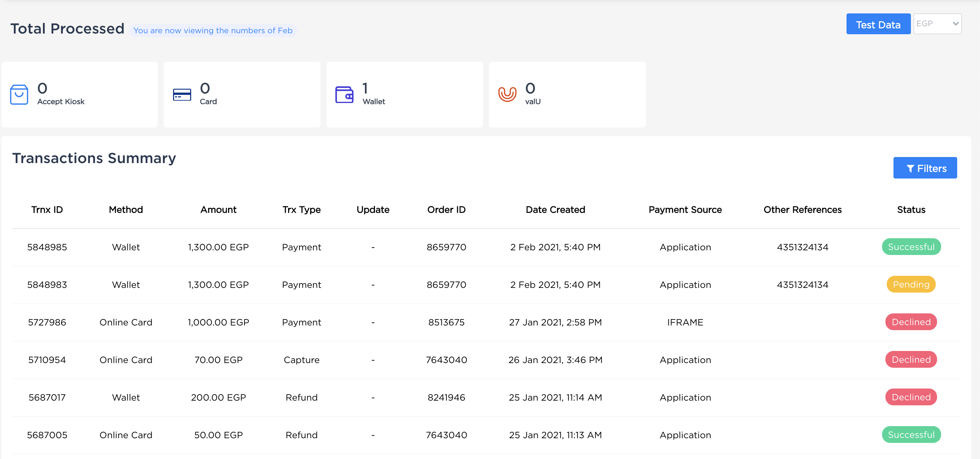Click the valU payment method icon

click(x=507, y=94)
